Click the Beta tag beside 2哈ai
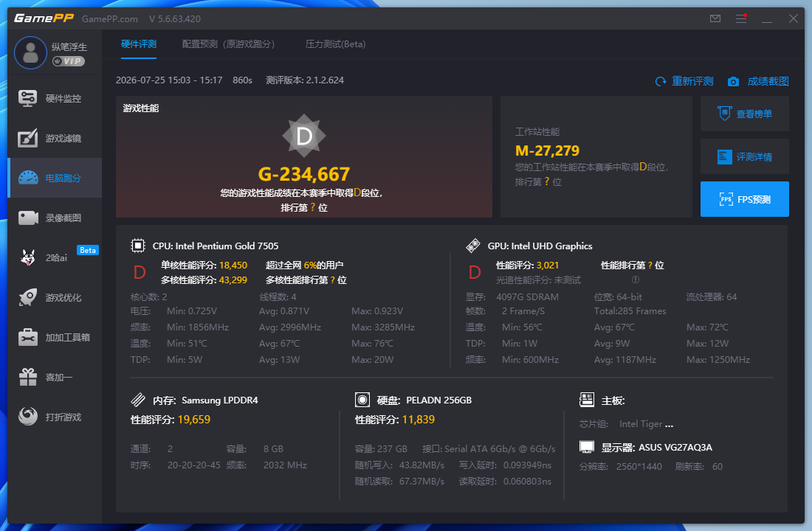This screenshot has width=812, height=531. (88, 250)
